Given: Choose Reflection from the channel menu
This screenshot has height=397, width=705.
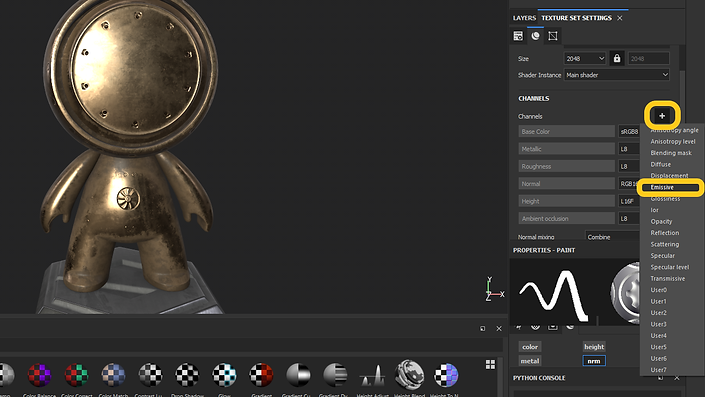Looking at the screenshot, I should point(665,233).
